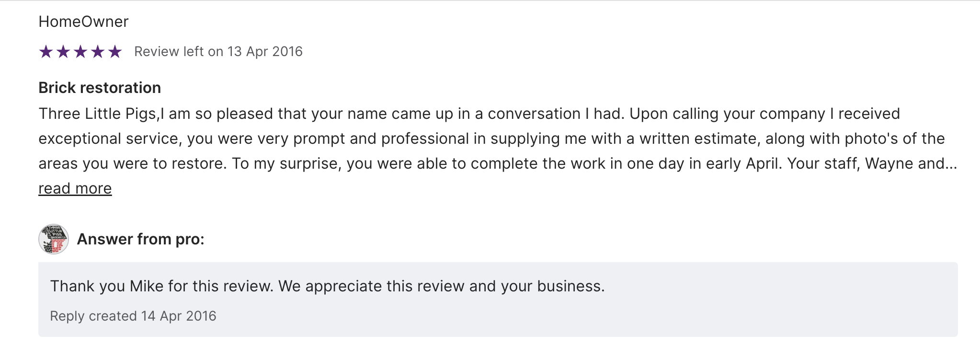Click the fifth rating star
Image resolution: width=980 pixels, height=346 pixels.
[115, 51]
